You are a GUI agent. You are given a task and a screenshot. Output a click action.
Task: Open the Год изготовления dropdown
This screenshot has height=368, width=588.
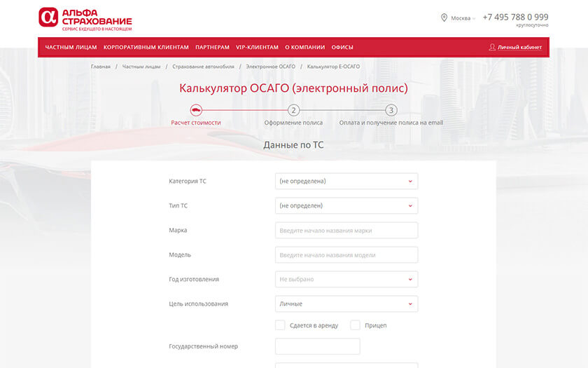click(346, 279)
